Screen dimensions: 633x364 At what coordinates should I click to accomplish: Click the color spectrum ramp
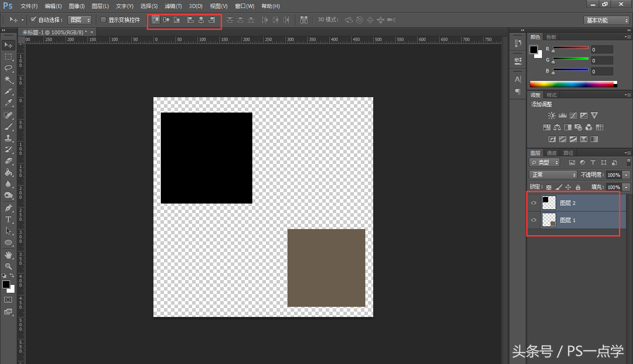pyautogui.click(x=573, y=84)
